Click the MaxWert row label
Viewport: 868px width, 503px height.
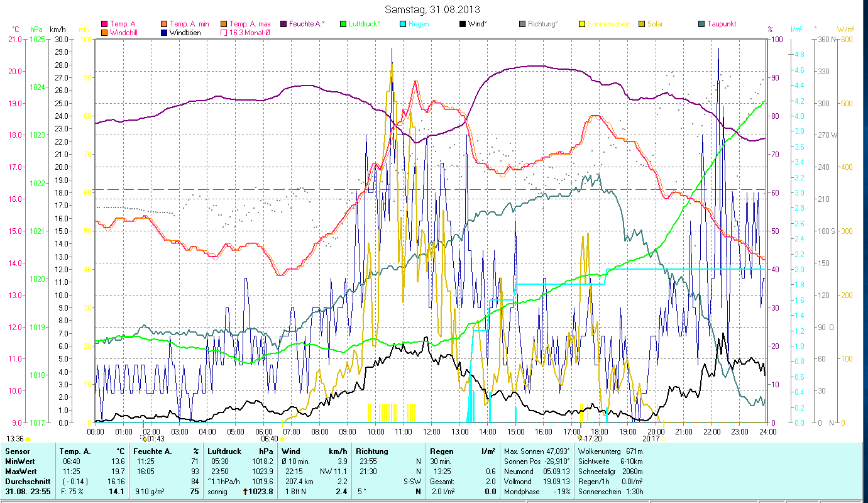pos(21,472)
